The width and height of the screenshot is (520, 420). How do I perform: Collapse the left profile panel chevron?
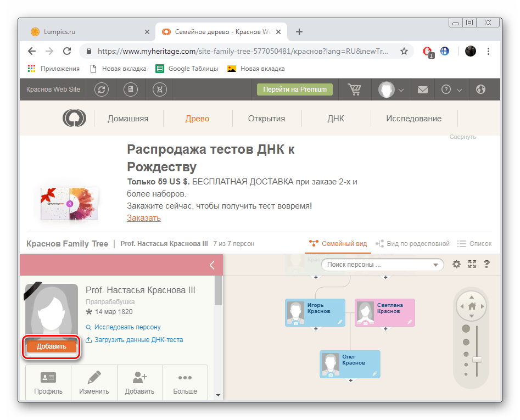click(212, 265)
